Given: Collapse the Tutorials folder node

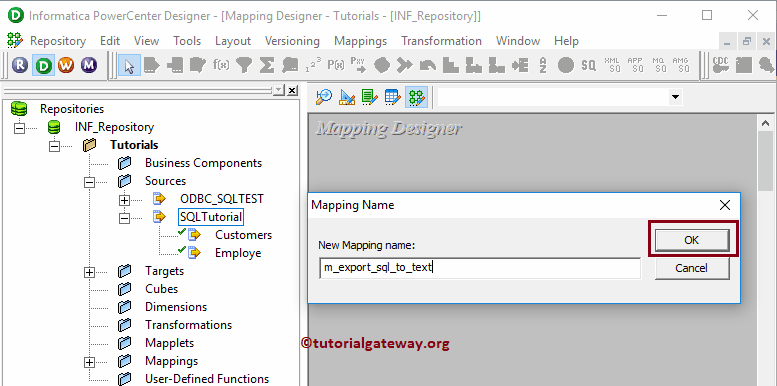Looking at the screenshot, I should coord(54,146).
